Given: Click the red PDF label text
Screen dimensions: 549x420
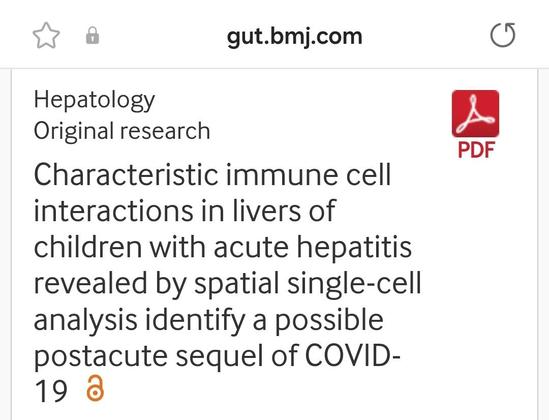Looking at the screenshot, I should pos(476,150).
